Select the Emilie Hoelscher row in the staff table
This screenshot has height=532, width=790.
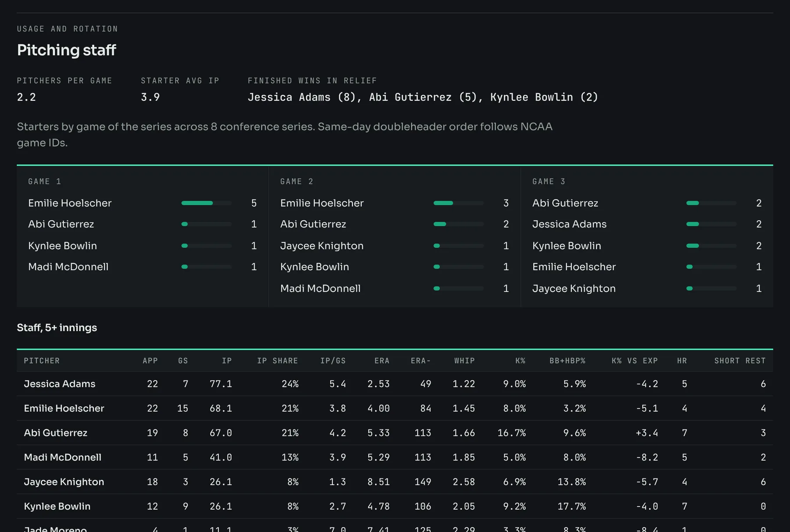[x=395, y=408]
